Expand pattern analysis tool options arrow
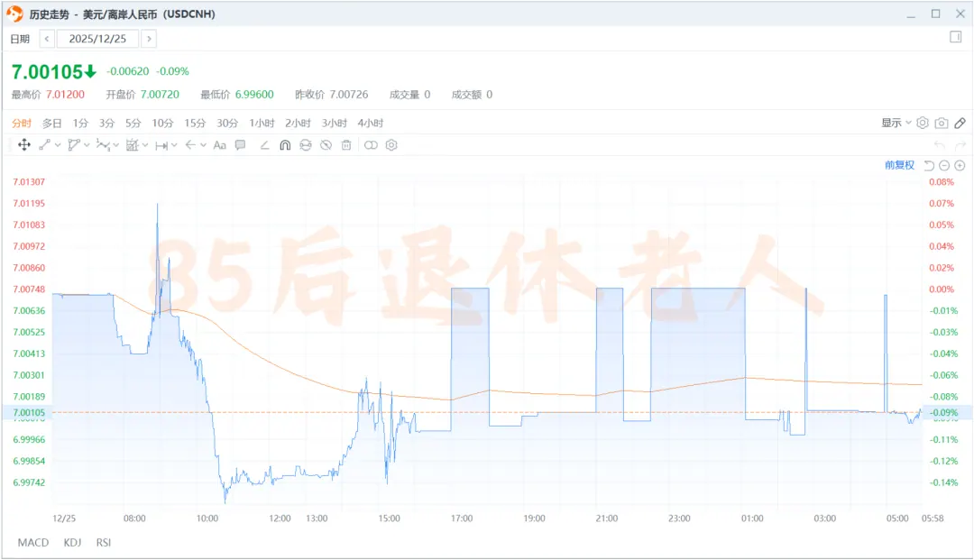This screenshot has width=974, height=560. point(145,145)
